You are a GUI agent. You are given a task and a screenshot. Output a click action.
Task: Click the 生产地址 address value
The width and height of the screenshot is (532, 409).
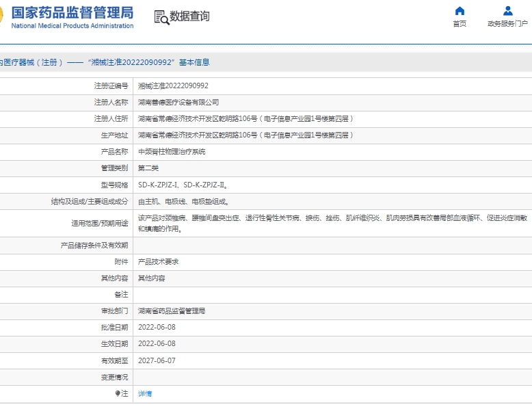[x=245, y=135]
